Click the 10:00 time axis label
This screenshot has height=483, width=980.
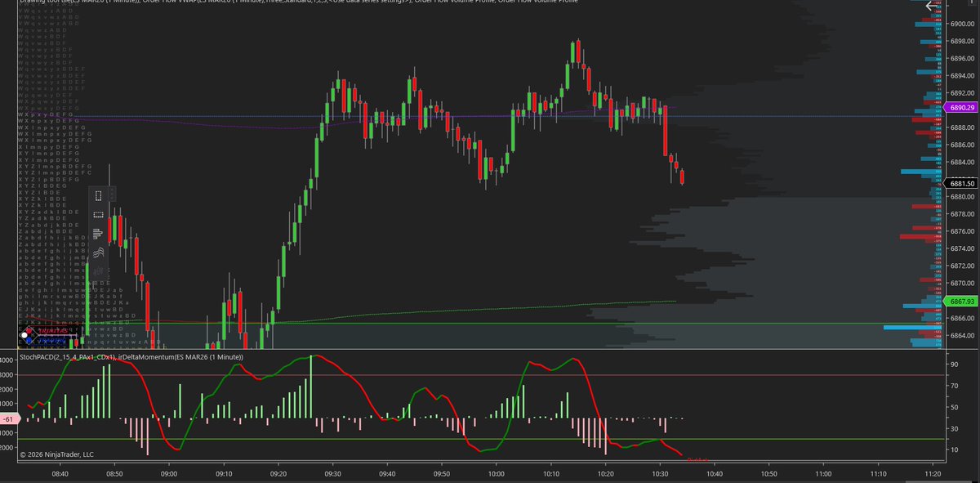[x=497, y=473]
